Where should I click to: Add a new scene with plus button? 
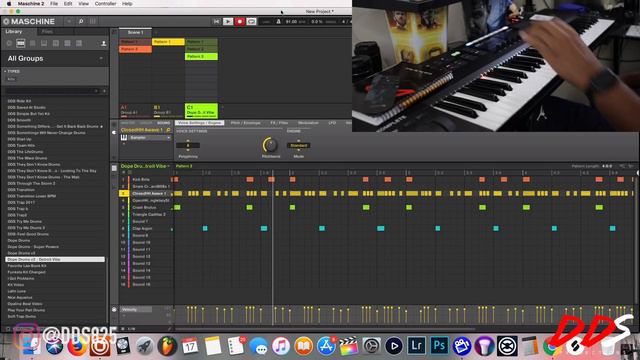point(156,32)
